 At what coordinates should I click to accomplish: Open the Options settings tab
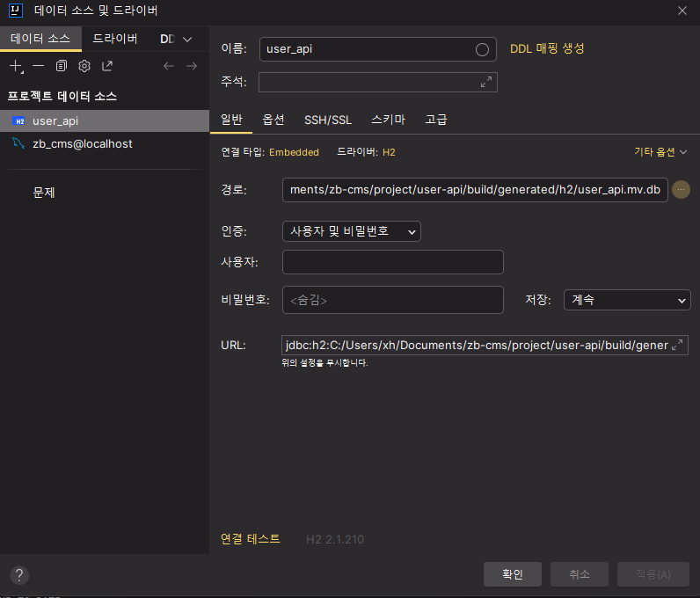(x=273, y=120)
